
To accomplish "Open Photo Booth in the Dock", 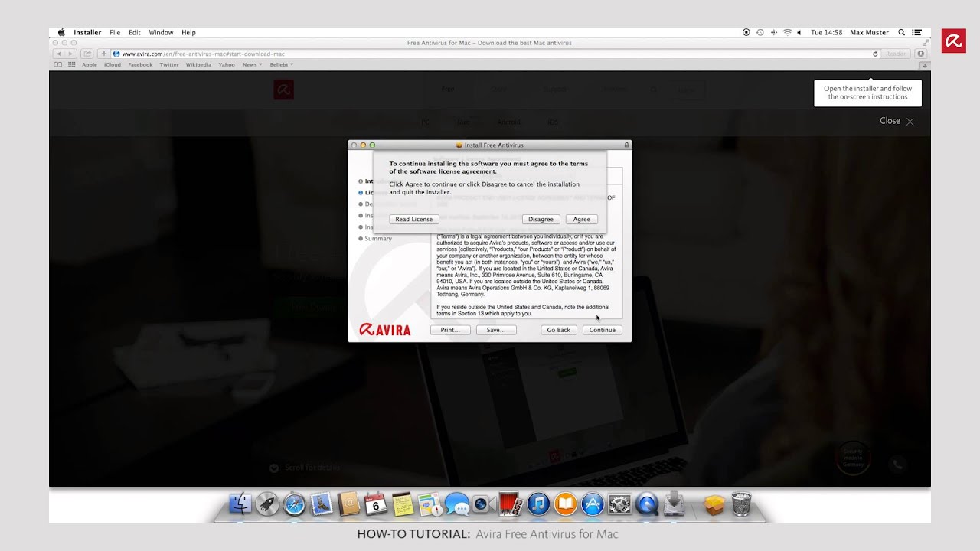I will [x=511, y=504].
